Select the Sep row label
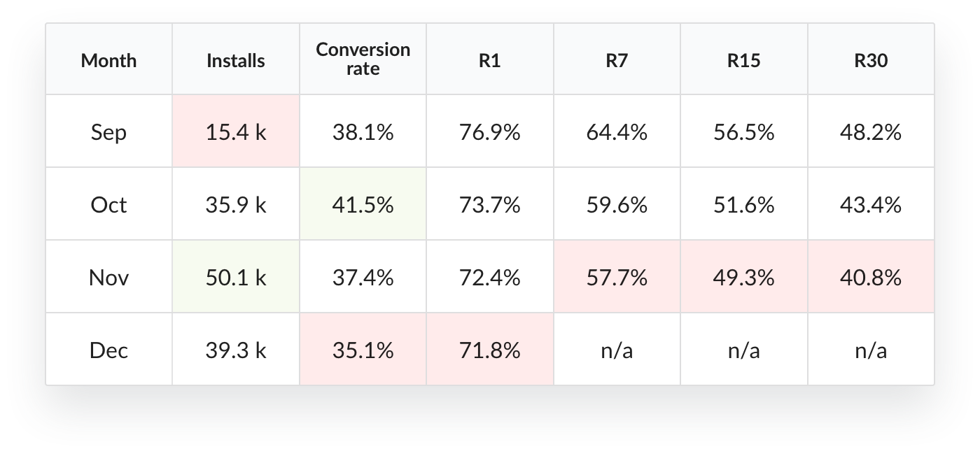This screenshot has height=456, width=980. click(x=108, y=131)
